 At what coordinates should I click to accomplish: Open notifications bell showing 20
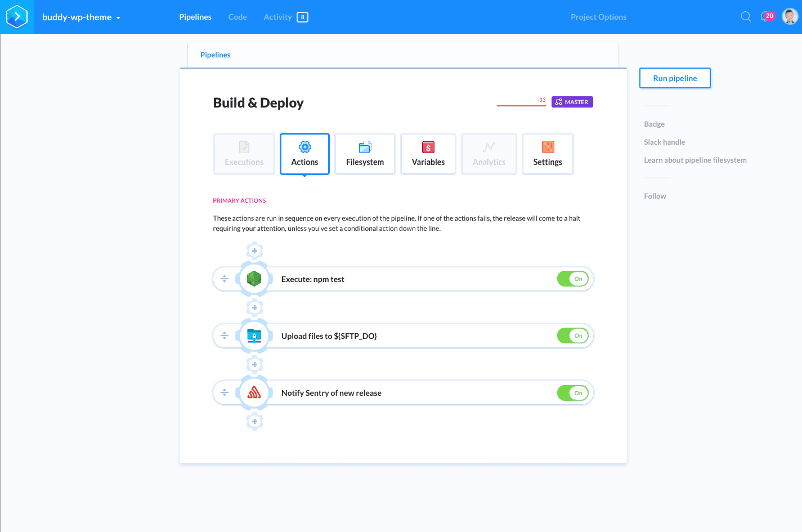[x=767, y=17]
